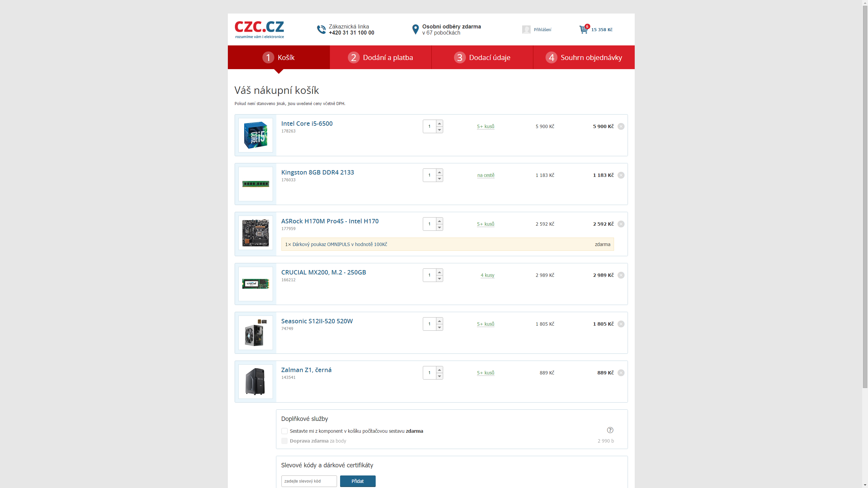Remove CRUCIAL MX200 M.2 from cart
The height and width of the screenshot is (488, 868).
pos(621,275)
